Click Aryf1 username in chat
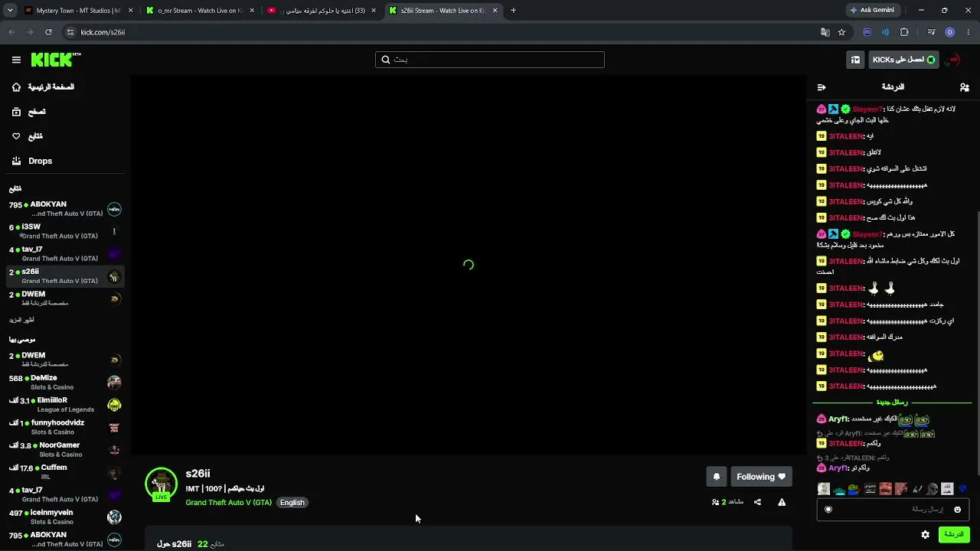The width and height of the screenshot is (980, 551). [x=838, y=419]
